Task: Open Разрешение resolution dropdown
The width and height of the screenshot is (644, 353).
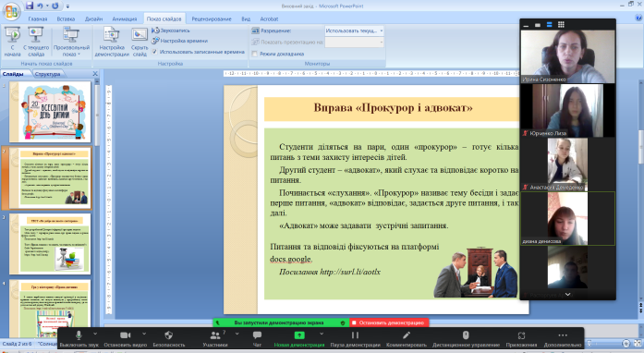Action: click(354, 30)
